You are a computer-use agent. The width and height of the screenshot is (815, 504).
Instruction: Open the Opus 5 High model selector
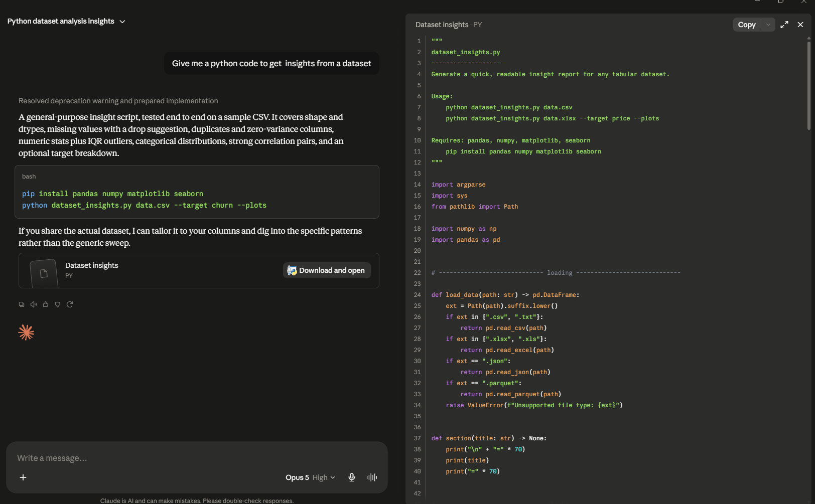(x=310, y=477)
